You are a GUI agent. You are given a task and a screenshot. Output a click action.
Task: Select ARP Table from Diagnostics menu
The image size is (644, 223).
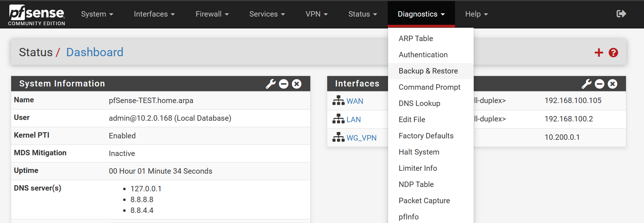[x=431, y=39]
